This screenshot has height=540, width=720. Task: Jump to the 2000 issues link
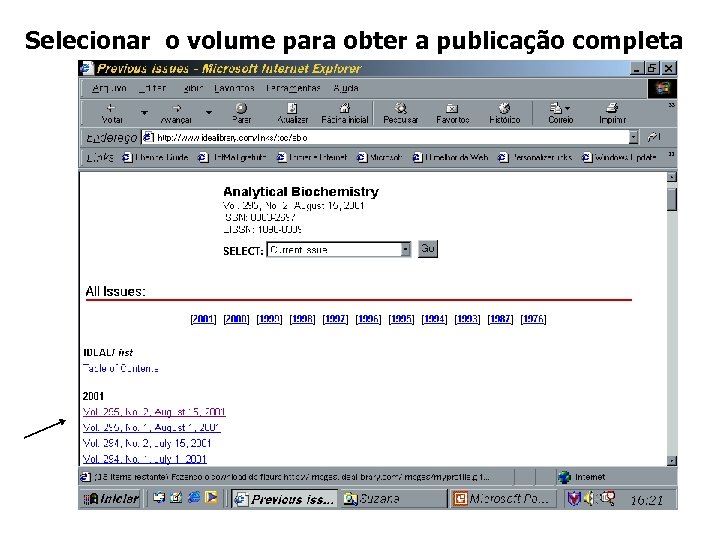point(236,319)
